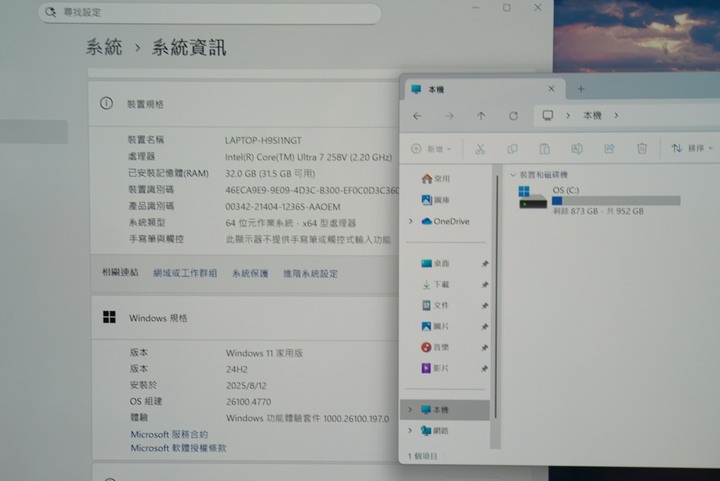The image size is (720, 481).
Task: Close the 本機 tab in File Explorer
Action: tap(551, 89)
